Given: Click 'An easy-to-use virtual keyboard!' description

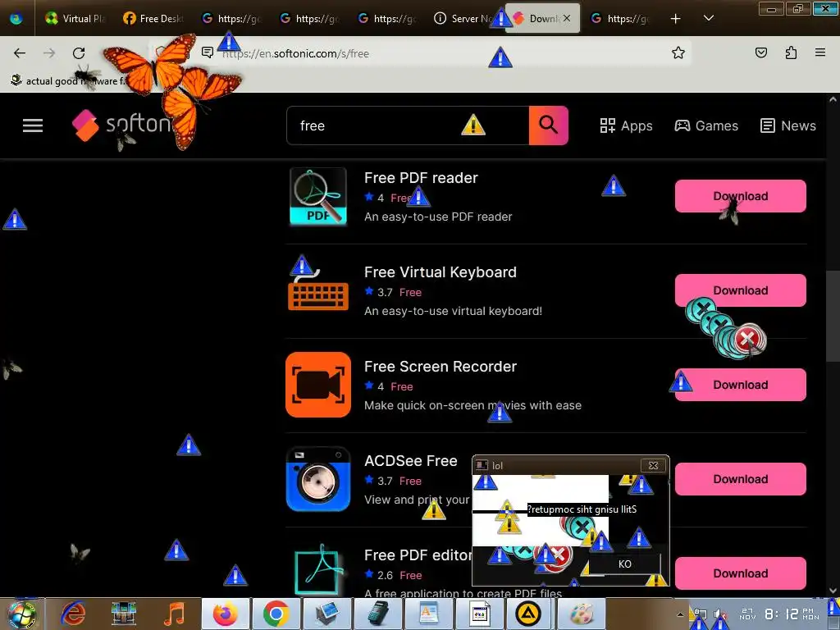Looking at the screenshot, I should [453, 311].
